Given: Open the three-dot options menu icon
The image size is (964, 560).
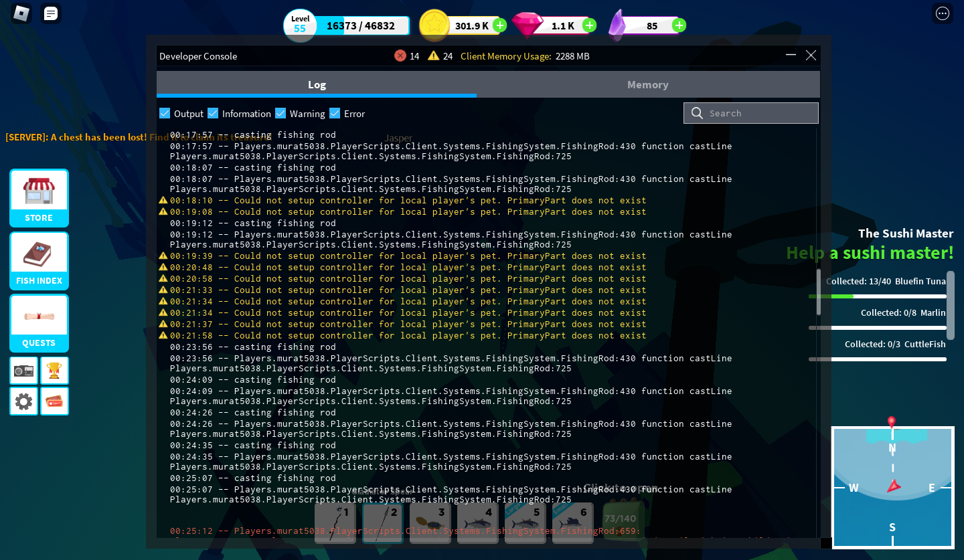Looking at the screenshot, I should tap(943, 13).
